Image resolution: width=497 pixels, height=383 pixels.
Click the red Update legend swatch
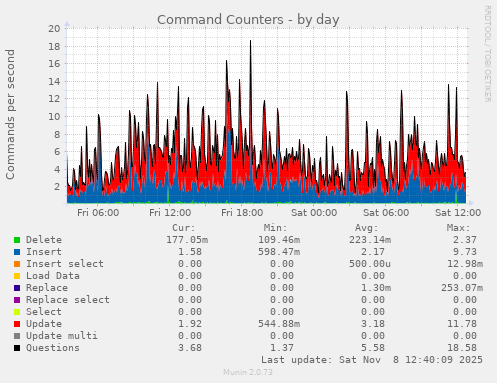click(x=17, y=324)
